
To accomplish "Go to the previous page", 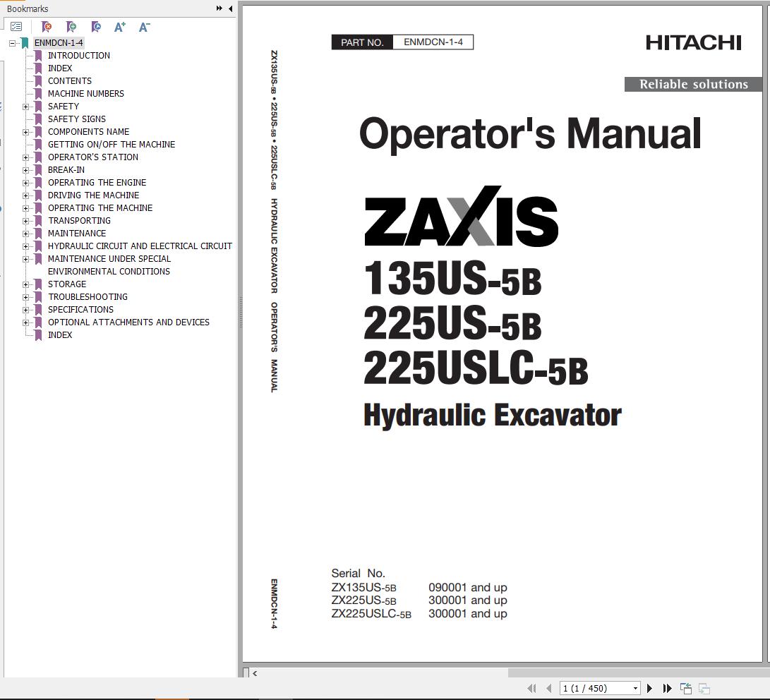I will (549, 688).
